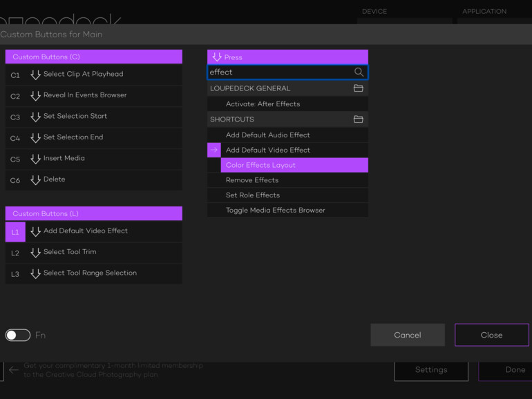Select Activate: After Effects action
The height and width of the screenshot is (399, 532).
pos(287,104)
